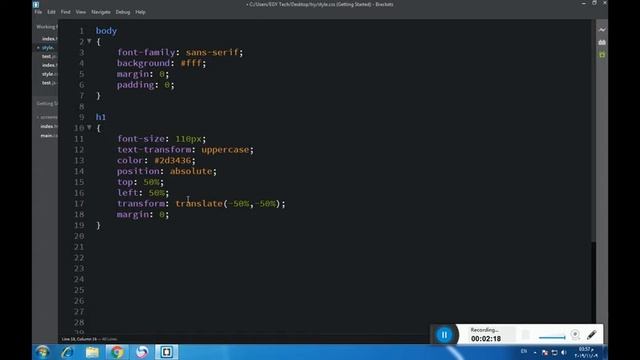Expand the screenshots folder in file tree

(x=48, y=117)
